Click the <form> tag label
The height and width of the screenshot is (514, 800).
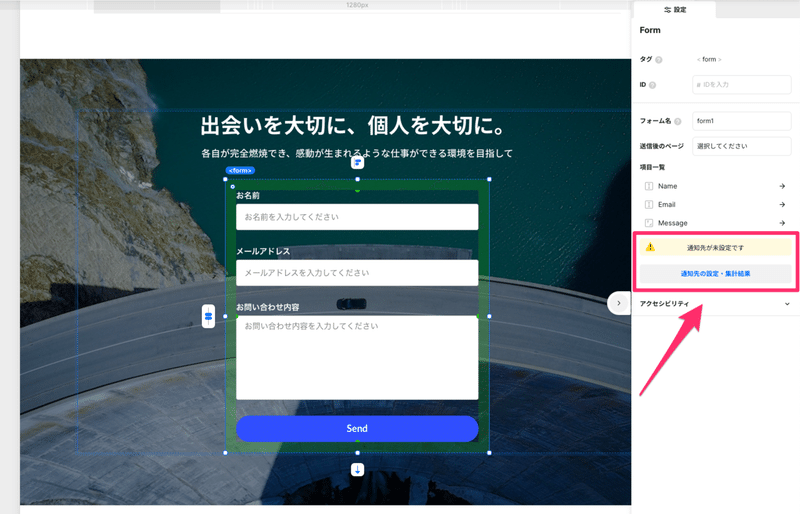(x=240, y=170)
